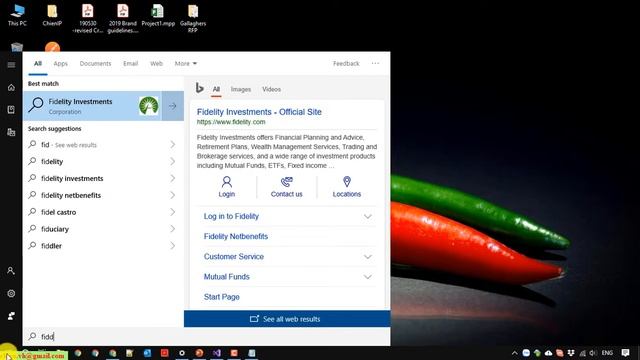This screenshot has height=360, width=640.
Task: Open arrow for 'fid' suggestion
Action: pos(173,144)
